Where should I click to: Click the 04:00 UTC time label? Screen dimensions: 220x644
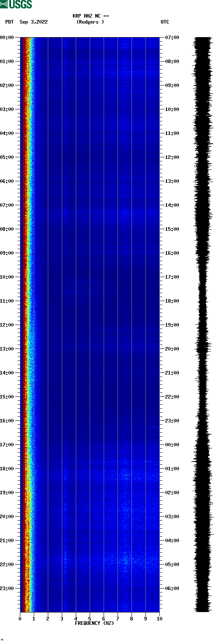tap(172, 541)
